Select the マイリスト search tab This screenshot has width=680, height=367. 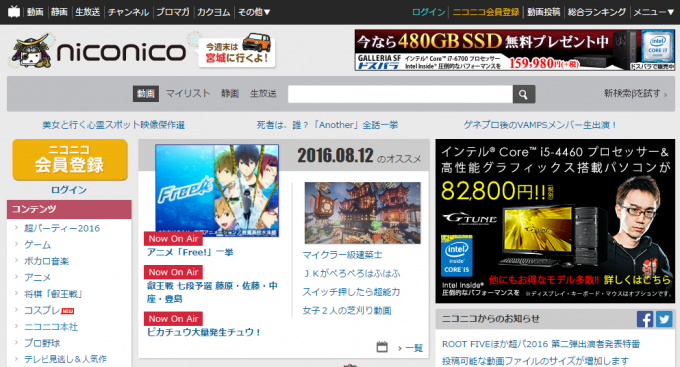(188, 93)
